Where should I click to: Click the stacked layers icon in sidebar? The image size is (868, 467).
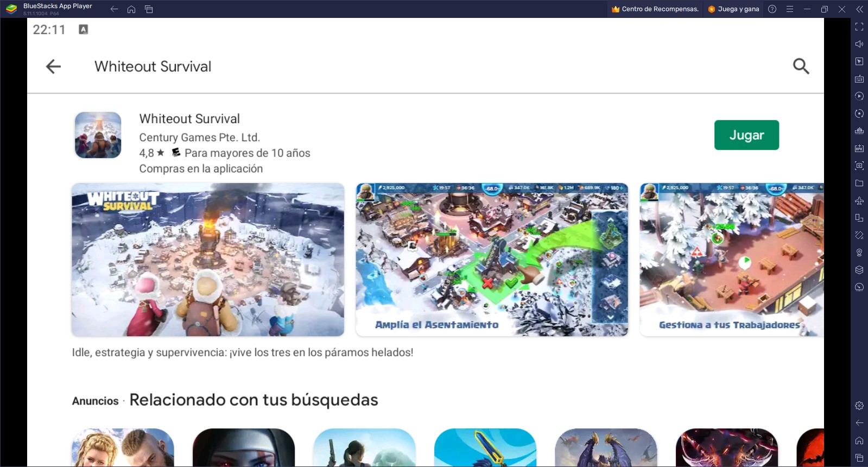pos(859,270)
